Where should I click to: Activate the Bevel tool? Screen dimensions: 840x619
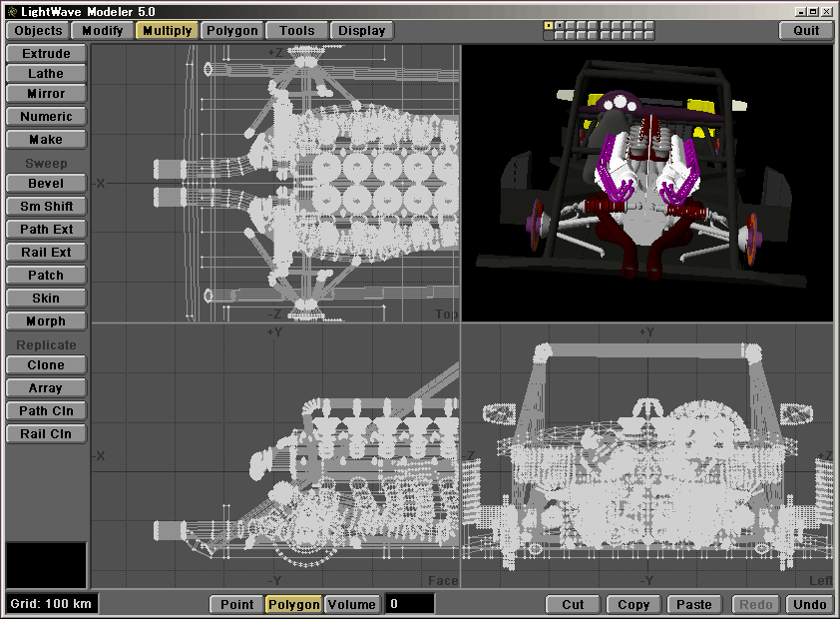(x=46, y=183)
